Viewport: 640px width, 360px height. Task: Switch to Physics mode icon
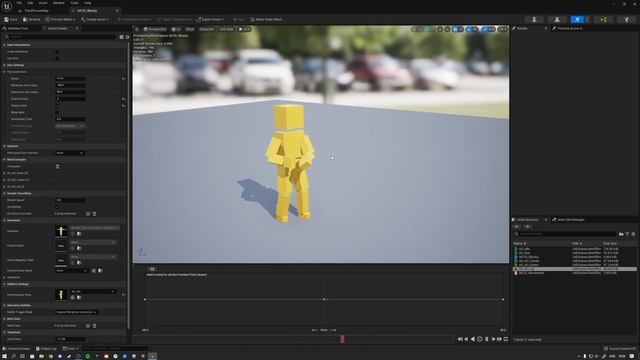[627, 19]
